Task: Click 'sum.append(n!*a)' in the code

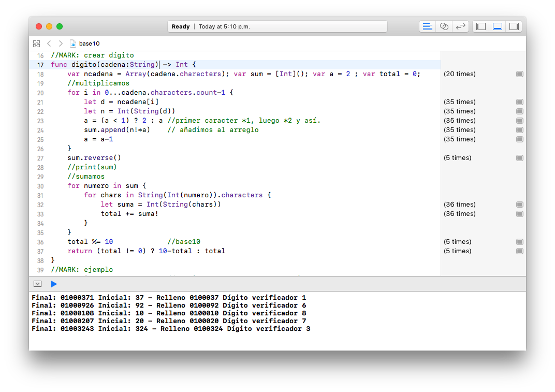Action: pos(117,130)
